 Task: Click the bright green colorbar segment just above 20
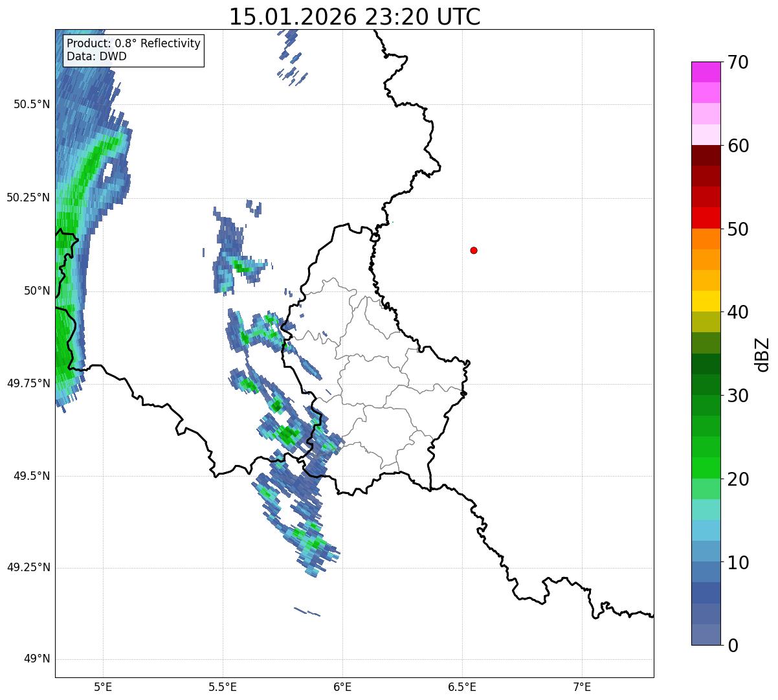tap(706, 468)
